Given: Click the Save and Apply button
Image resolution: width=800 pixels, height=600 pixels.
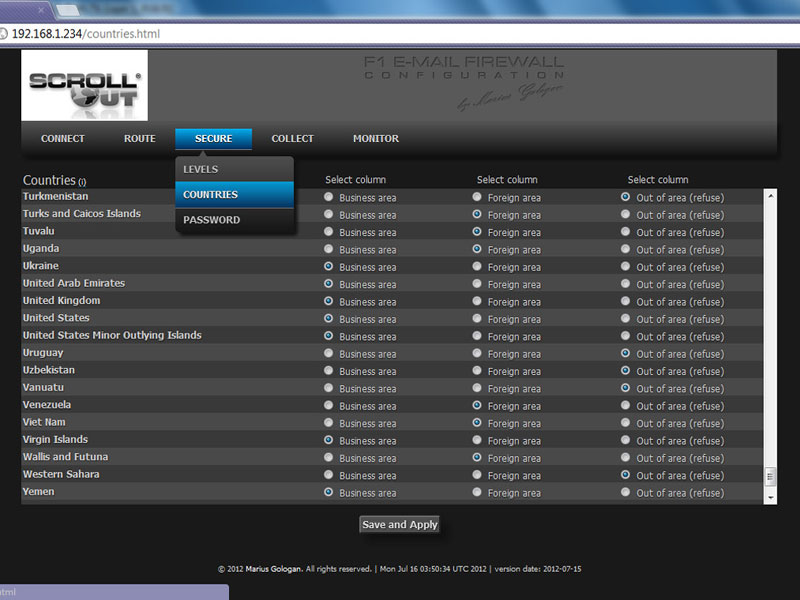Looking at the screenshot, I should [x=399, y=525].
